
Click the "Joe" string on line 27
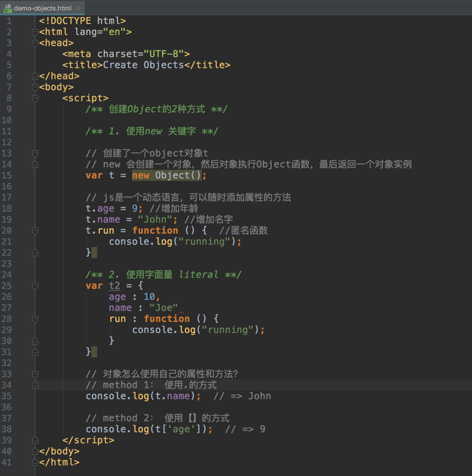coord(164,308)
